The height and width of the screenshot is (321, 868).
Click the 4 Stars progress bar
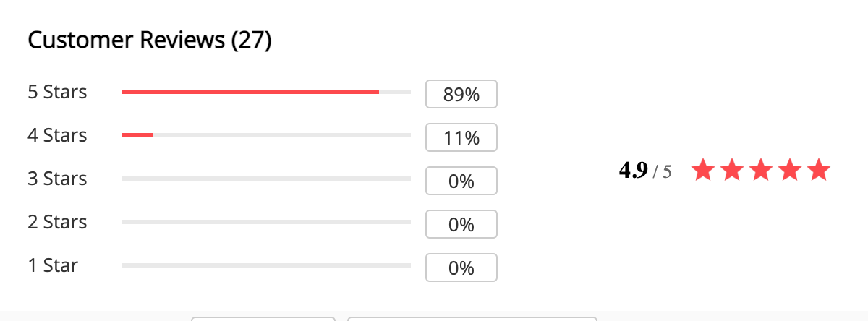click(266, 135)
